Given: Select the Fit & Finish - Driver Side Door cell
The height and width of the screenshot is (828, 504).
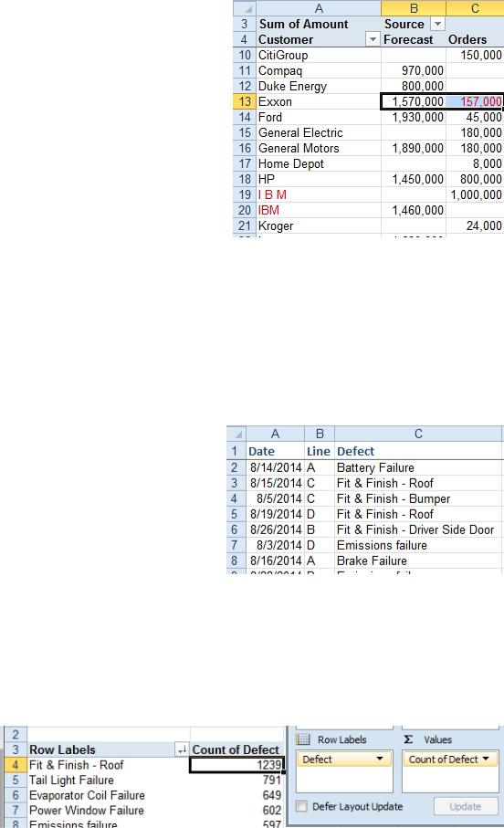Looking at the screenshot, I should (418, 529).
